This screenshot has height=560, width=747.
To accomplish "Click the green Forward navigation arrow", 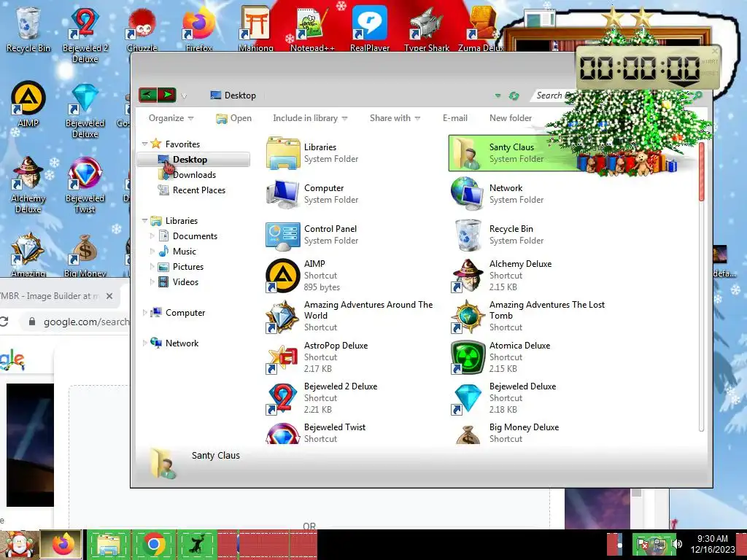I will pos(167,95).
